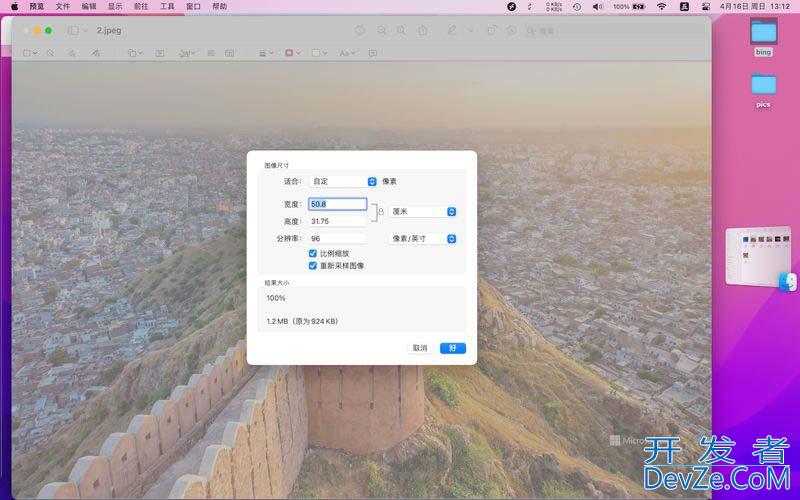
Task: Expand the selection tools dropdown in markup bar
Action: pyautogui.click(x=30, y=53)
